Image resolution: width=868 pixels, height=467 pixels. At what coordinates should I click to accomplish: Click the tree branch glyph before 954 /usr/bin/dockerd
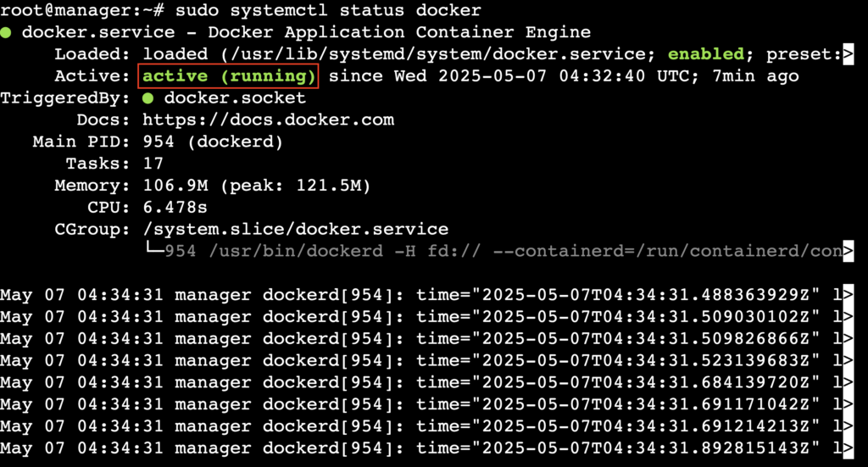coord(154,251)
